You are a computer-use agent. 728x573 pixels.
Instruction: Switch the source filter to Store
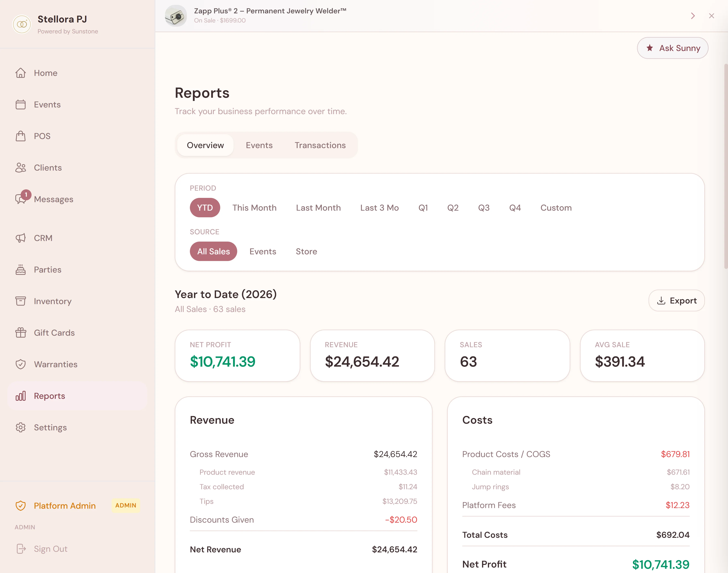[x=306, y=251]
